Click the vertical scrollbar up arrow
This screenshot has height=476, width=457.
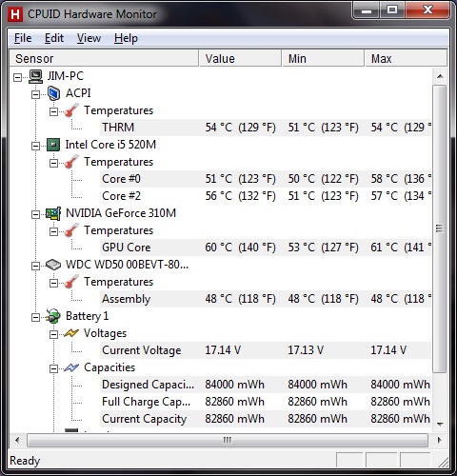click(440, 76)
